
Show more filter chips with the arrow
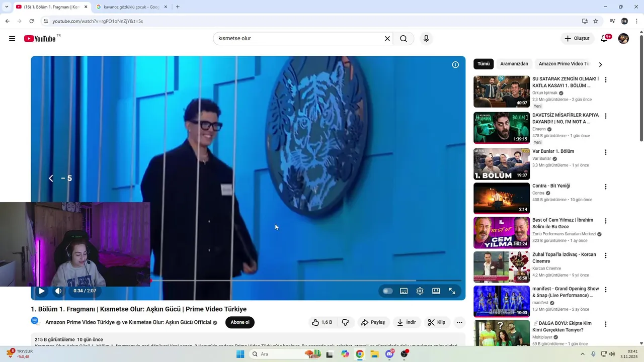tap(600, 64)
